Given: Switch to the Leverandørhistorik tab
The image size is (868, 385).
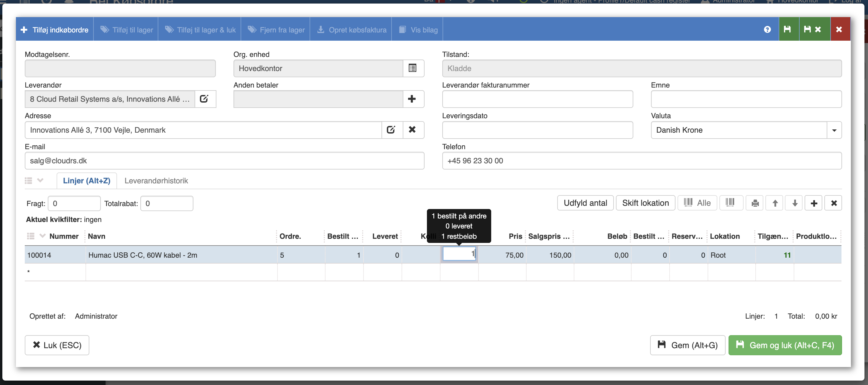Looking at the screenshot, I should 156,181.
